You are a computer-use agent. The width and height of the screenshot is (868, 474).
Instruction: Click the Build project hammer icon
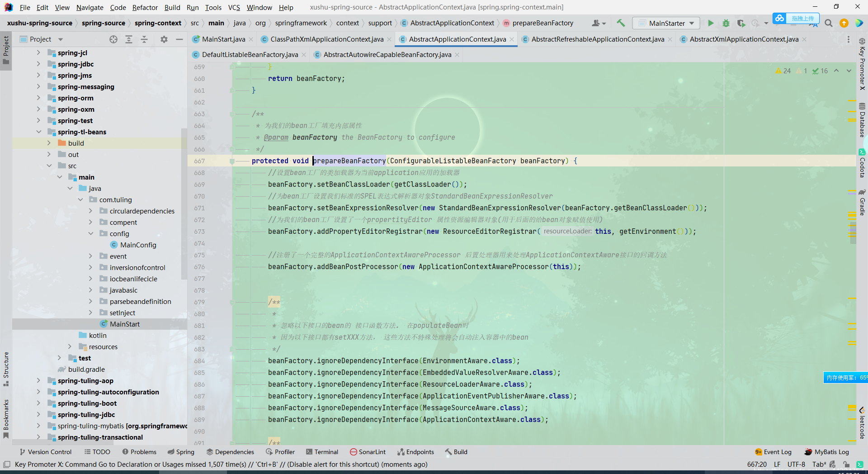[x=621, y=23]
